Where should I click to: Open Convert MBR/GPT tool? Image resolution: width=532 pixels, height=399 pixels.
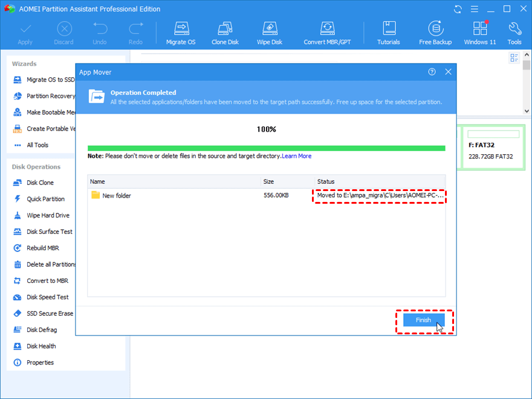pos(327,33)
